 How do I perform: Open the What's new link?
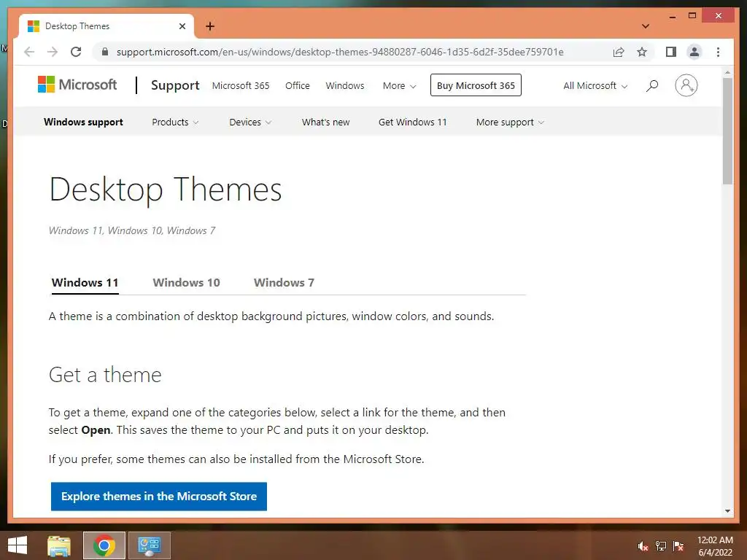(x=326, y=122)
